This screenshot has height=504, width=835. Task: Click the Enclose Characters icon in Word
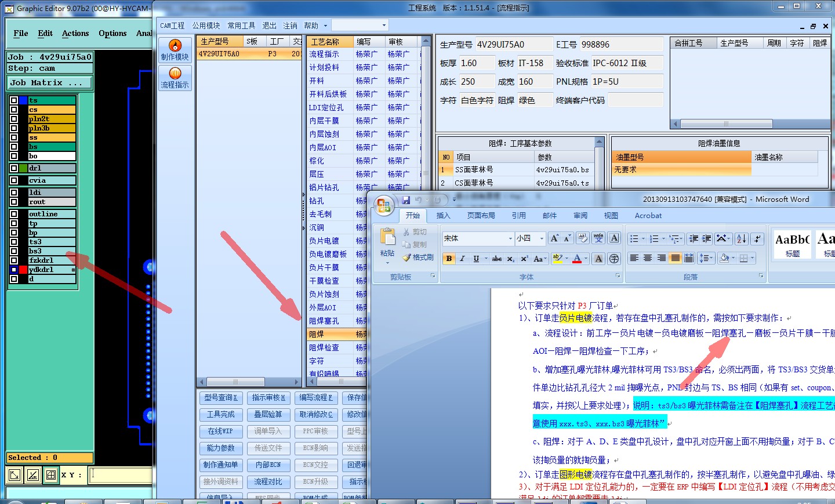(x=614, y=259)
